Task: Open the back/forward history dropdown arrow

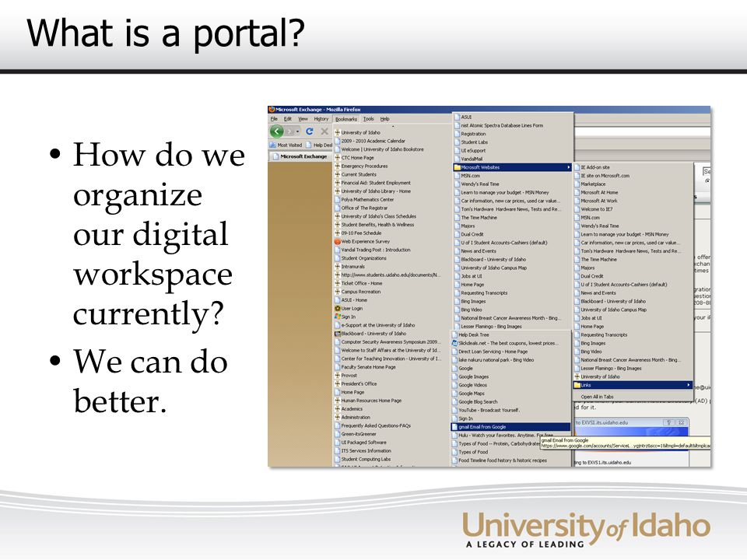Action: click(298, 131)
